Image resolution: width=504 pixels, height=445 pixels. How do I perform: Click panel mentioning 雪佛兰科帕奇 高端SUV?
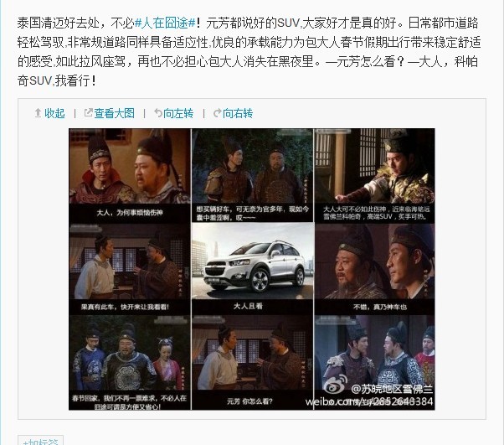coord(374,175)
